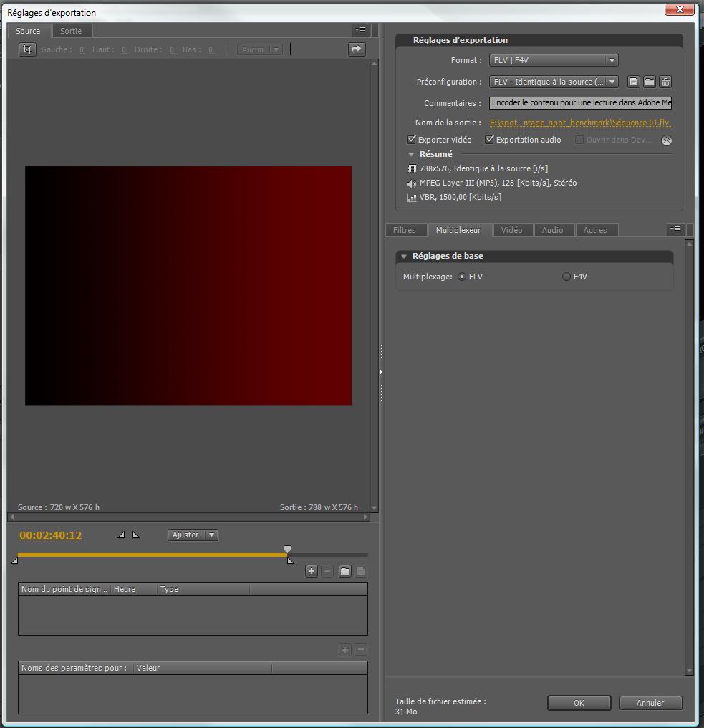
Task: Click the settings panel vertical scrollbar
Action: point(689,457)
